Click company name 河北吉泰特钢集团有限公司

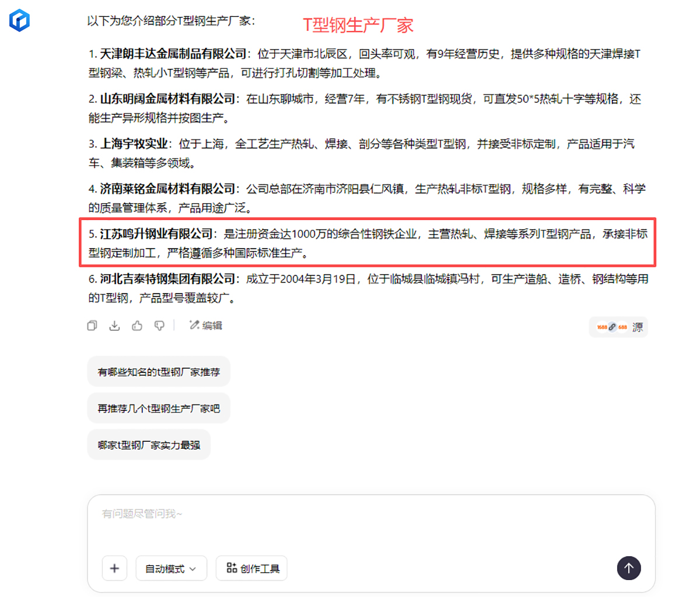coord(167,279)
